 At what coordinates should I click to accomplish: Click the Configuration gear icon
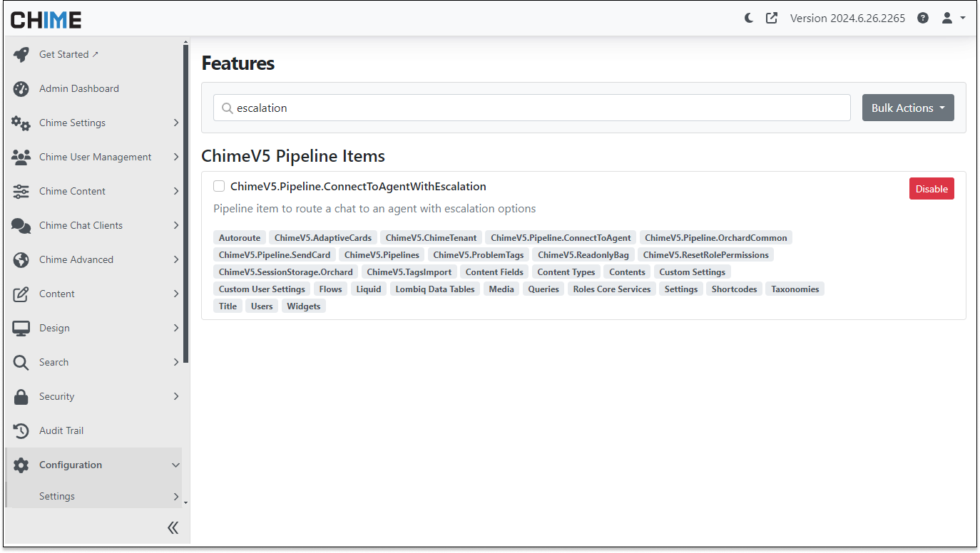(x=21, y=465)
